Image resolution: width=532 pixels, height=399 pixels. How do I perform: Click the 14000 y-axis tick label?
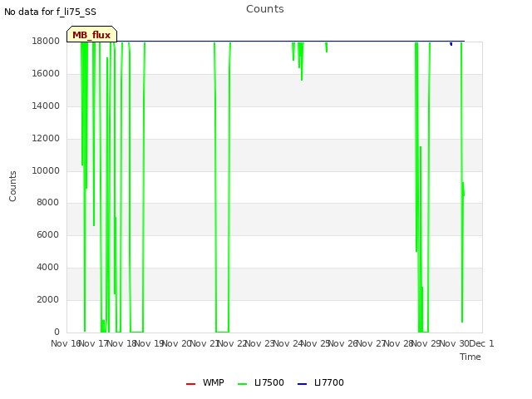[46, 106]
